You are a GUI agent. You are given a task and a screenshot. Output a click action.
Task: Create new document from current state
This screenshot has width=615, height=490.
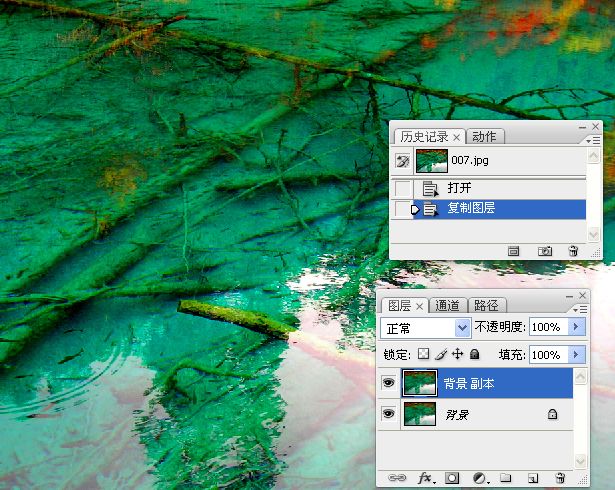click(x=513, y=251)
